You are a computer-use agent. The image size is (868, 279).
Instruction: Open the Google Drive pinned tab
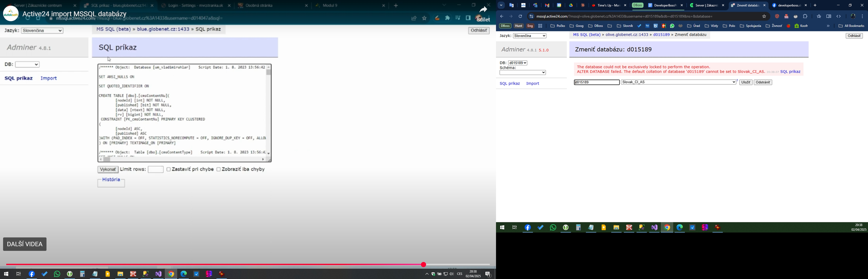tap(571, 5)
